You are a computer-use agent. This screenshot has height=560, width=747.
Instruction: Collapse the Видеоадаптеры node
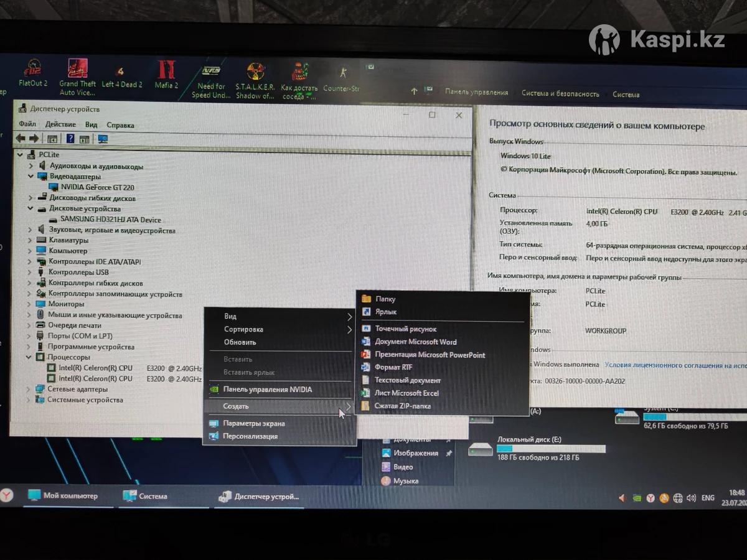(x=31, y=176)
